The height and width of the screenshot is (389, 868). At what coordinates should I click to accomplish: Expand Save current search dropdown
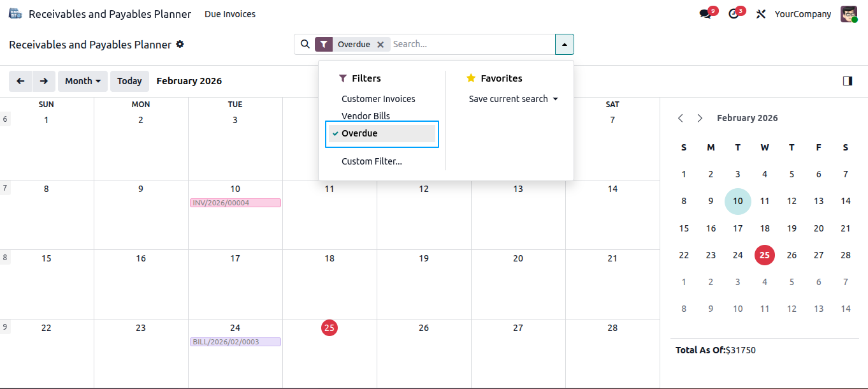click(514, 99)
